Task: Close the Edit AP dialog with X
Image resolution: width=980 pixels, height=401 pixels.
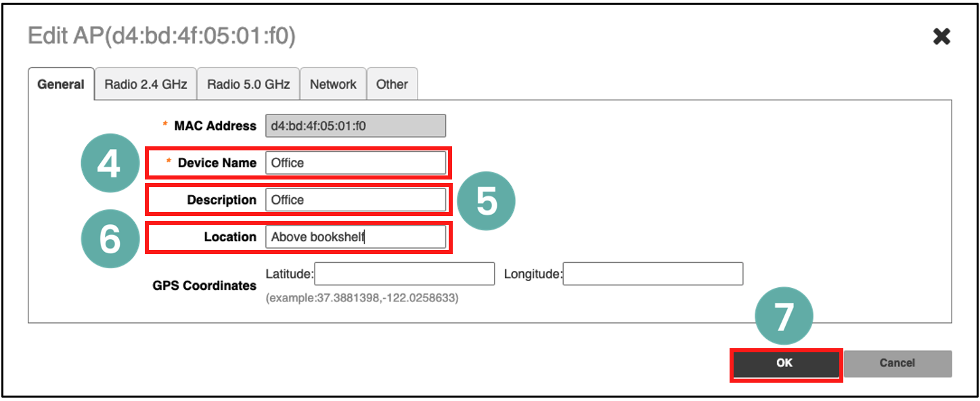Action: [941, 37]
